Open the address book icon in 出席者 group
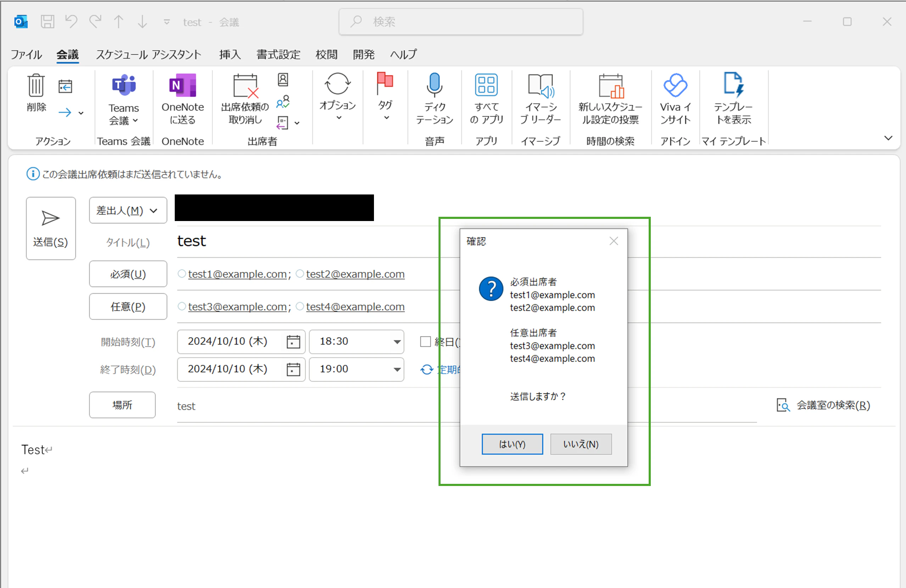This screenshot has height=588, width=906. click(x=283, y=79)
